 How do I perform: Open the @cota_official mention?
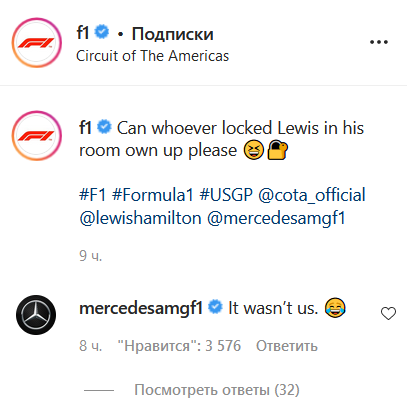pyautogui.click(x=312, y=195)
